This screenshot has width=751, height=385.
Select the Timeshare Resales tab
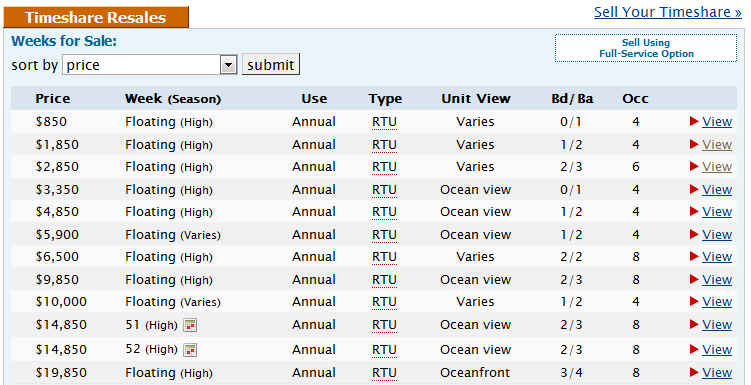96,17
